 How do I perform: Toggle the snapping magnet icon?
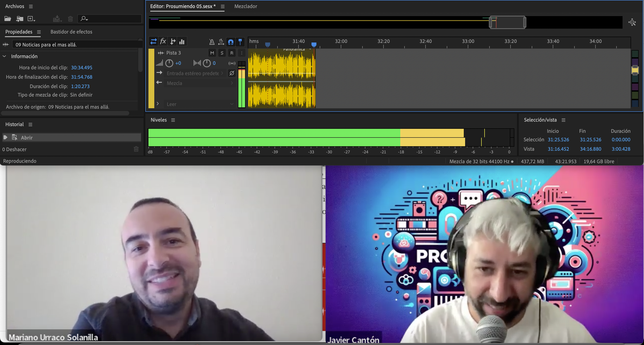pos(231,42)
